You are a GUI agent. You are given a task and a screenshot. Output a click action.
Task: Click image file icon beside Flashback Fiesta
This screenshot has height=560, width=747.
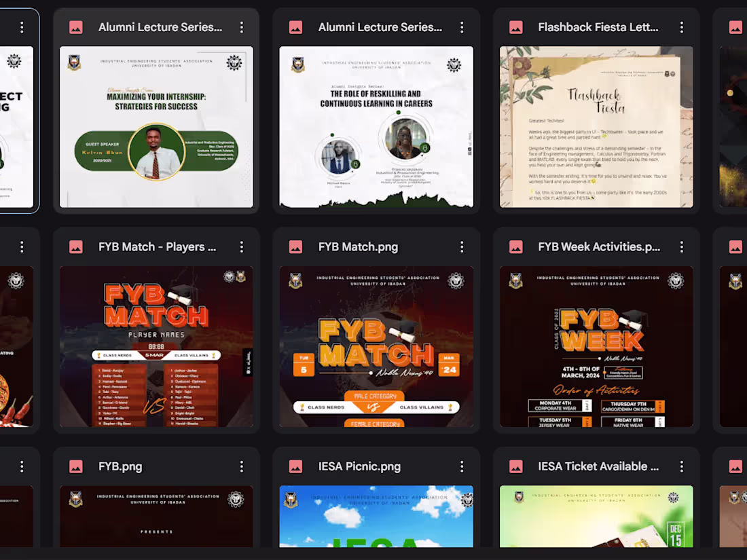515,27
